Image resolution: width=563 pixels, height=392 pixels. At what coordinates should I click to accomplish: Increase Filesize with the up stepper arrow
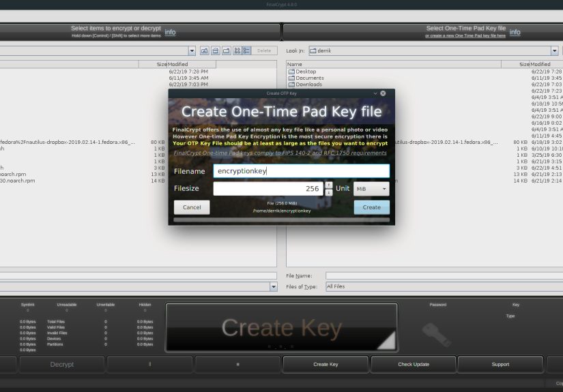tap(328, 185)
